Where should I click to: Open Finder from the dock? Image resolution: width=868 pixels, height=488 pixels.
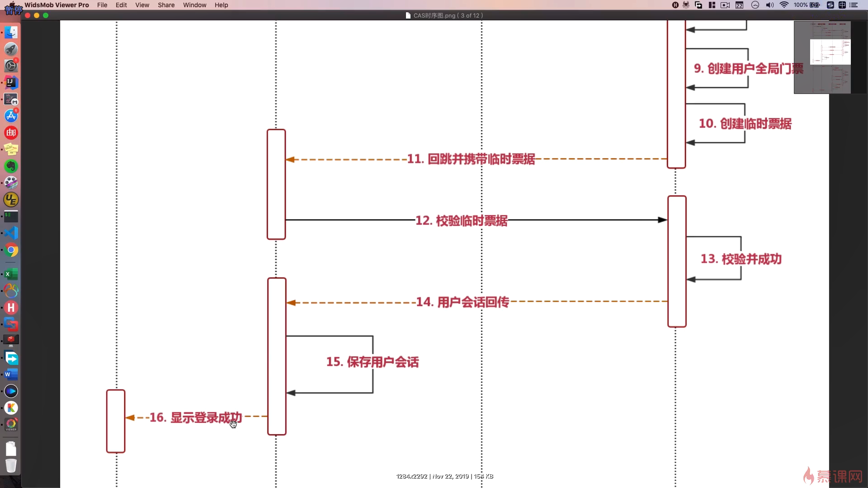point(11,33)
